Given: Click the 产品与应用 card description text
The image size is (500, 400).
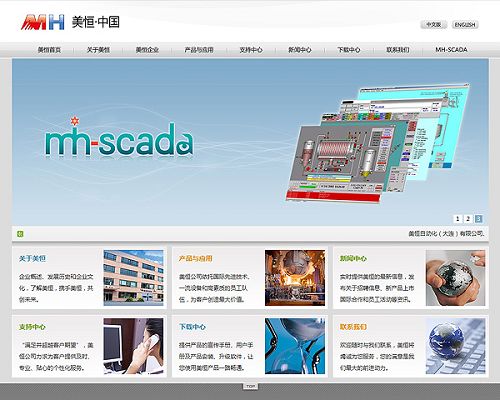Looking at the screenshot, I should (x=214, y=288).
